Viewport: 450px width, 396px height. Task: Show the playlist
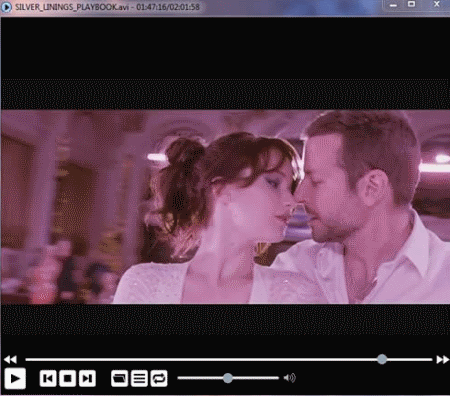(139, 379)
